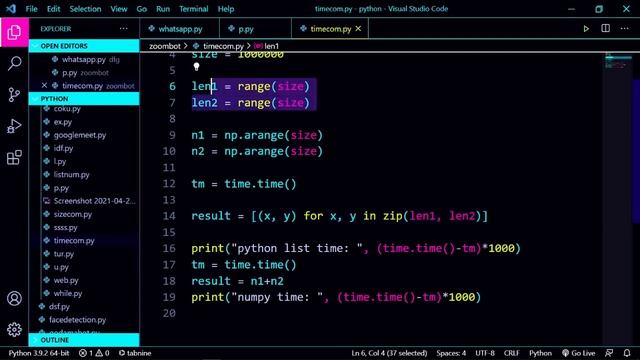Image resolution: width=640 pixels, height=360 pixels.
Task: Click the lightbulb code action icon
Action: tap(196, 67)
